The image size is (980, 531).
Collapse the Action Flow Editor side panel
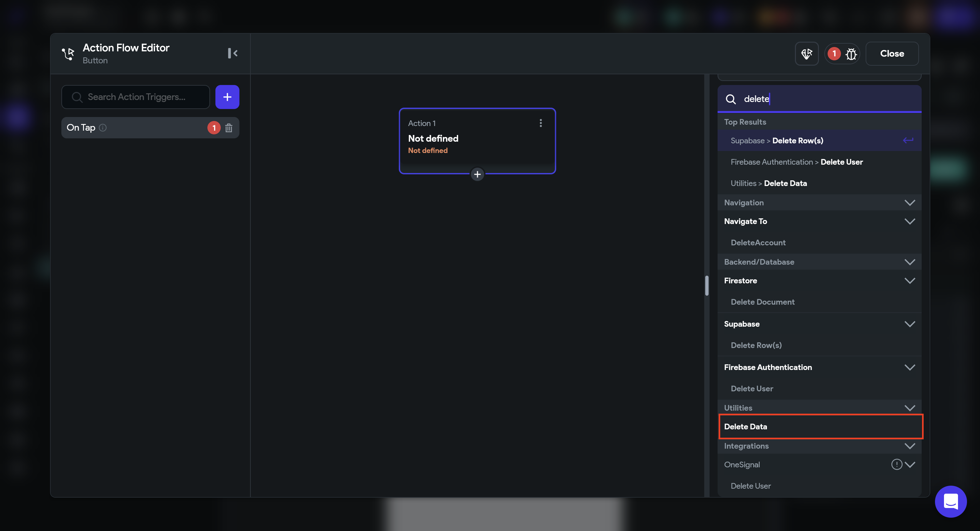[x=232, y=53]
